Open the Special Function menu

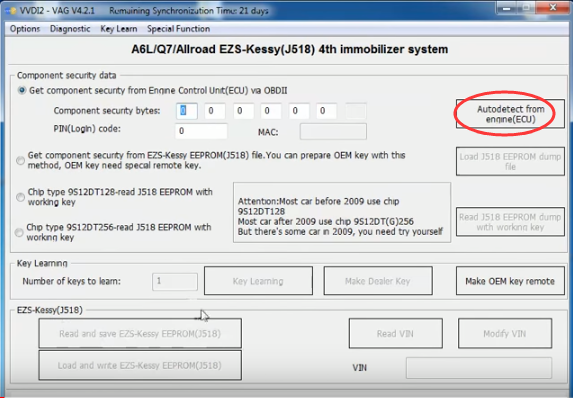click(x=178, y=29)
